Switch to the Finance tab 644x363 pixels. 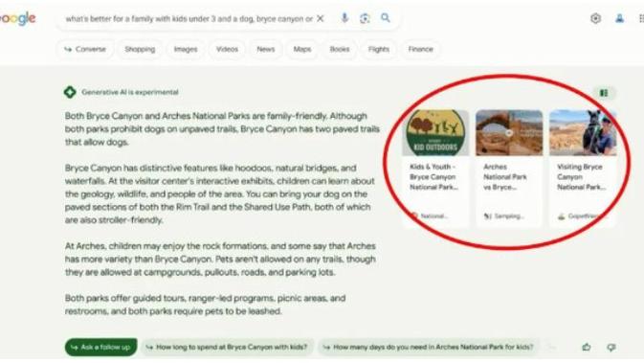[421, 50]
